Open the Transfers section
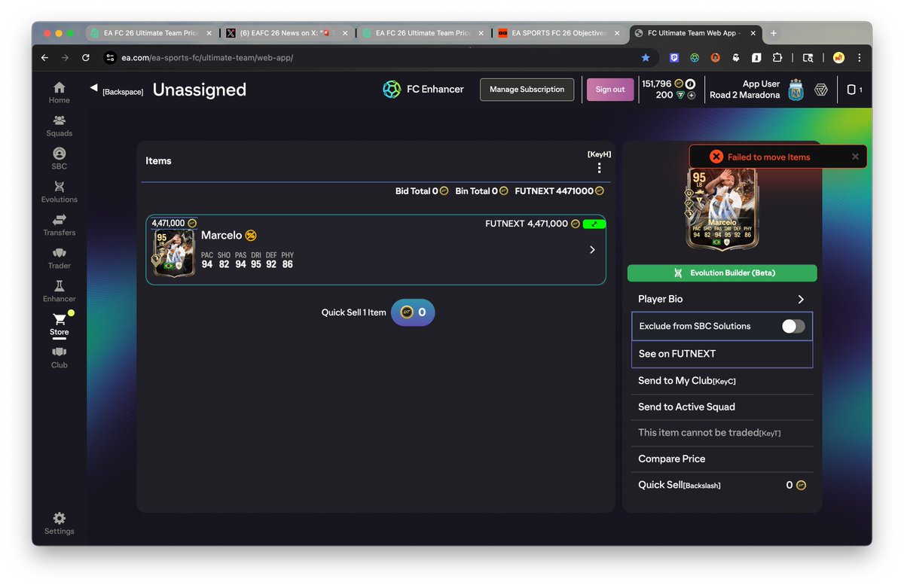The height and width of the screenshot is (588, 904). point(59,225)
